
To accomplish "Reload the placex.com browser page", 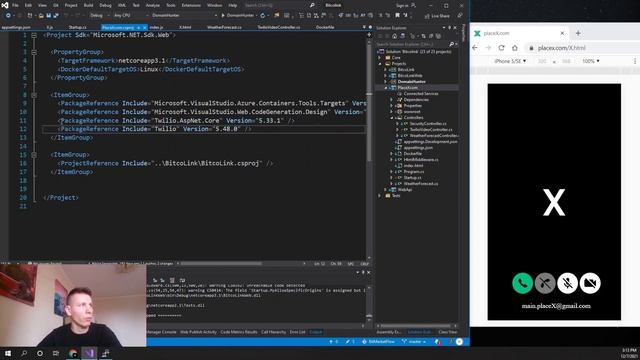I will click(501, 48).
